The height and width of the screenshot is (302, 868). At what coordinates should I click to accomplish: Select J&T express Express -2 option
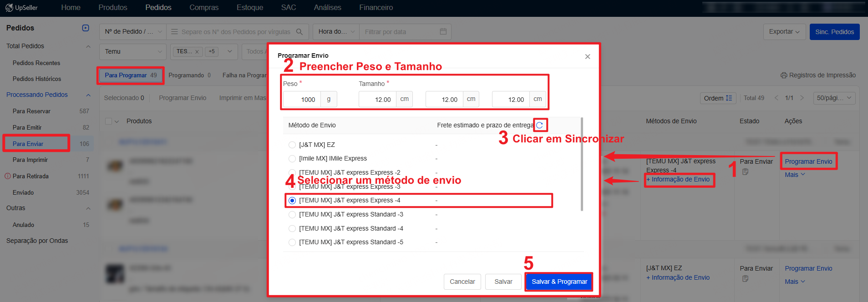coord(292,173)
